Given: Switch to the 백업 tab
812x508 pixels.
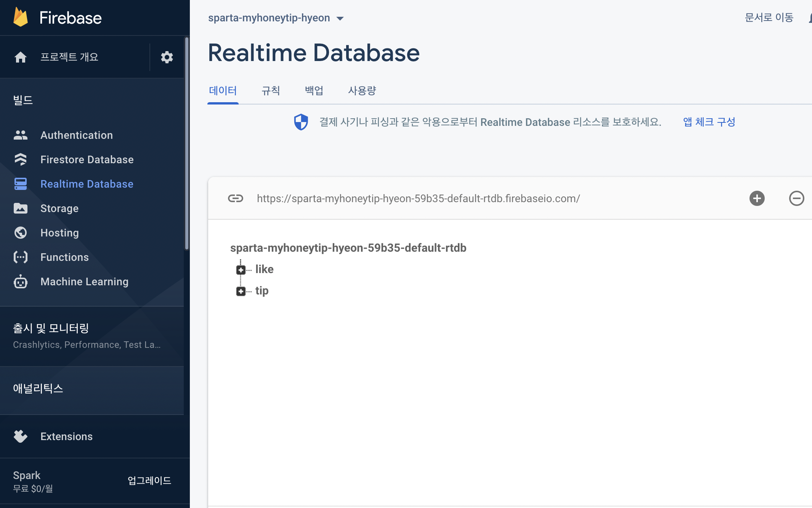Looking at the screenshot, I should [315, 91].
